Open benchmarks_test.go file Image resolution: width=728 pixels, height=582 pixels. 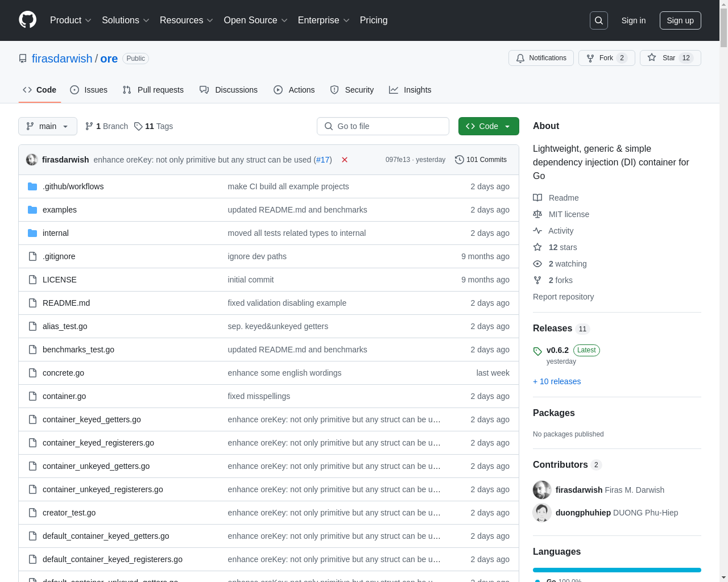tap(78, 350)
